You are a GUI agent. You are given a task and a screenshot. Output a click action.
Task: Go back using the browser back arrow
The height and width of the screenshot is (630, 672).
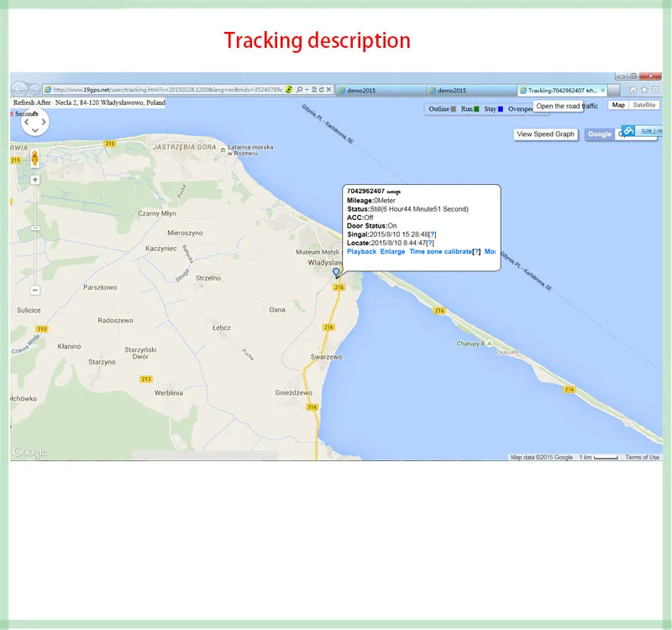18,90
